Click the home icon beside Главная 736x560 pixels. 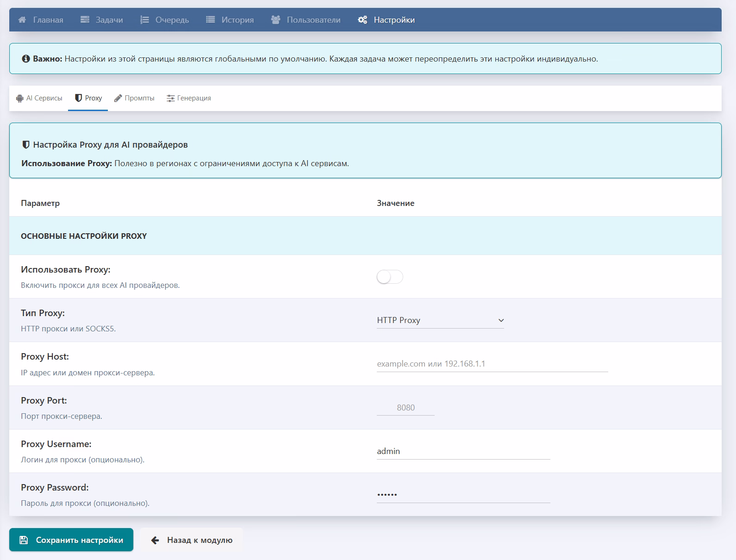(22, 20)
